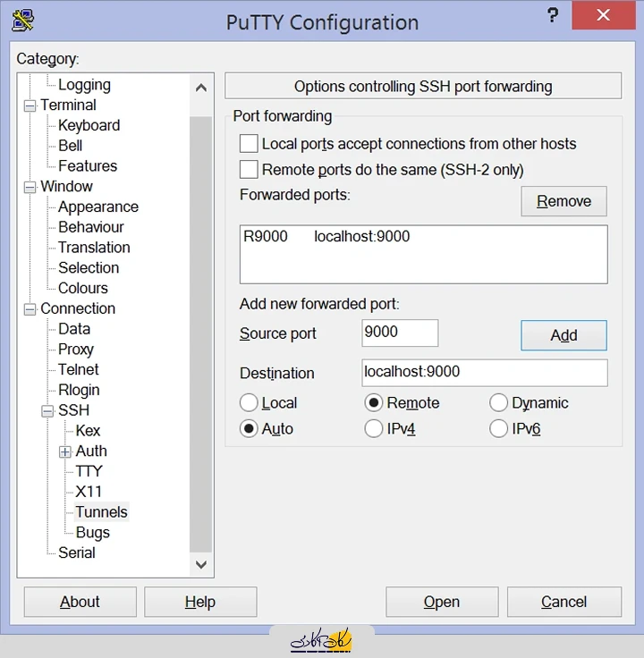This screenshot has width=644, height=658.
Task: Go to the Proxy category
Action: 76,350
